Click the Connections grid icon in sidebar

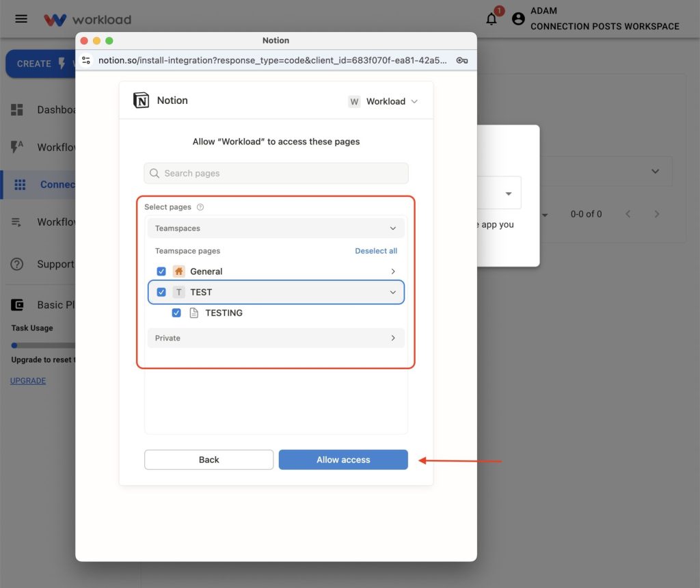click(20, 185)
